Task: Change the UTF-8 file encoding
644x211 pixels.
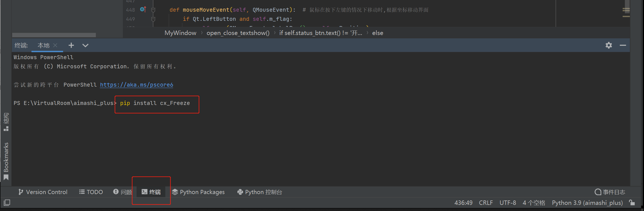Action: [508, 203]
